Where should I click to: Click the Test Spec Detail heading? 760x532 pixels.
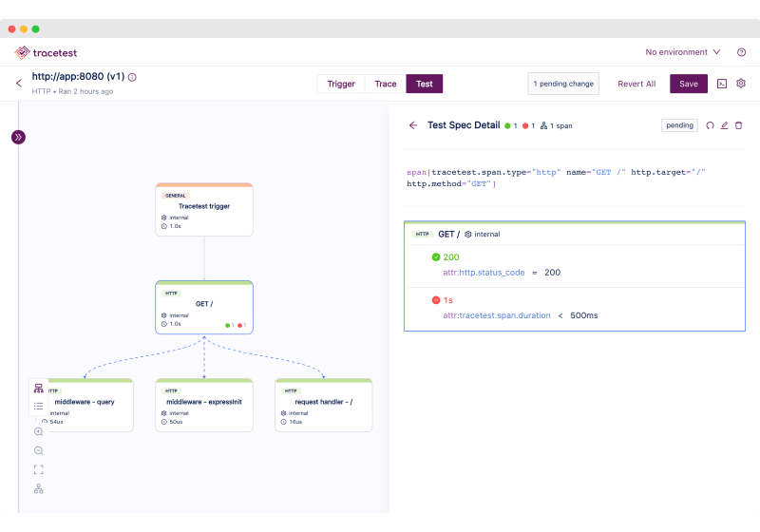click(464, 125)
